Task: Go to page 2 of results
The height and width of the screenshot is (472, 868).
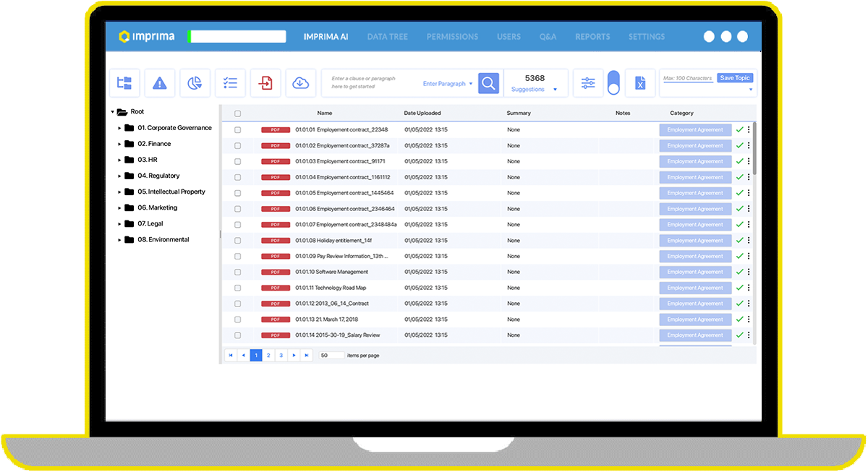Action: [268, 356]
